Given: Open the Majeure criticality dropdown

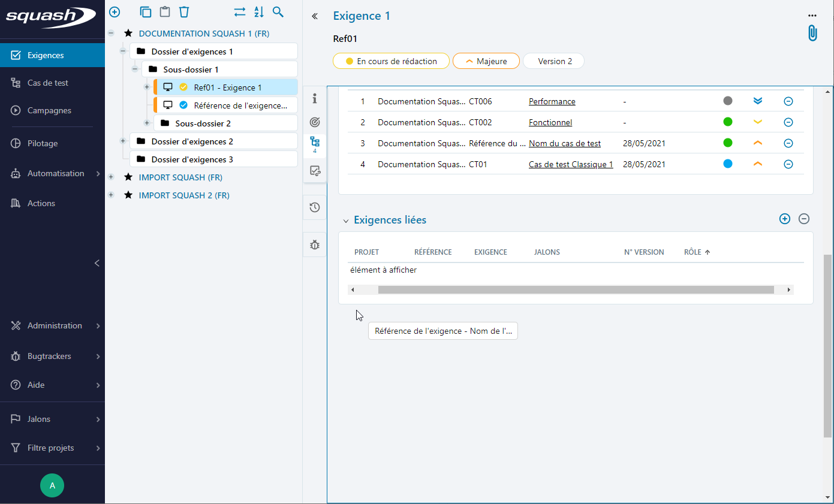Looking at the screenshot, I should point(486,61).
